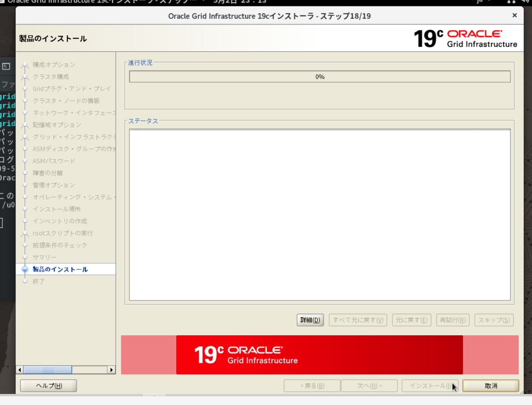Viewport: 532px width, 405px height.
Task: Select the 製品のインストール current step
Action: tap(61, 269)
